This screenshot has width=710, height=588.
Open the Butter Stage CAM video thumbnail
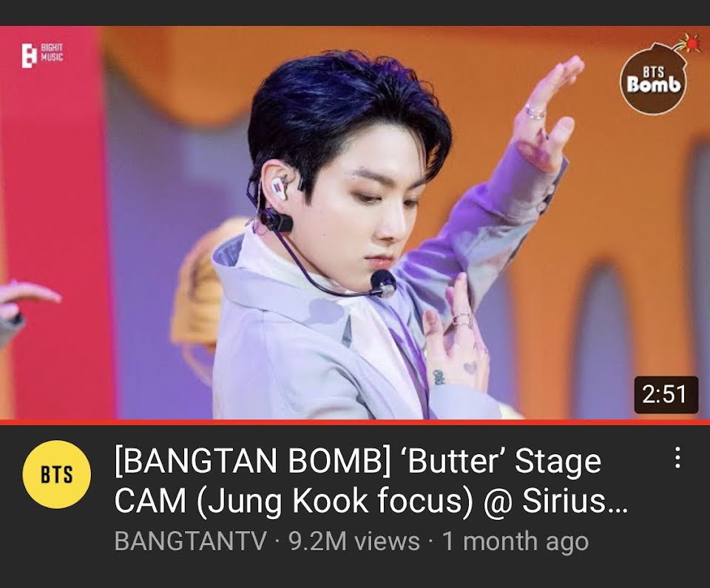[x=355, y=222]
